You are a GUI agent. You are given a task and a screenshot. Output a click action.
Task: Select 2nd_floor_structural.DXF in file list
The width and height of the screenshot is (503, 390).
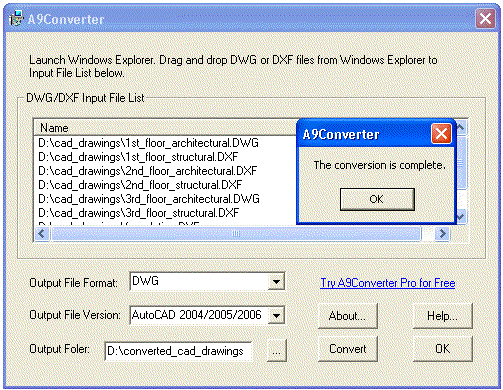[x=140, y=185]
